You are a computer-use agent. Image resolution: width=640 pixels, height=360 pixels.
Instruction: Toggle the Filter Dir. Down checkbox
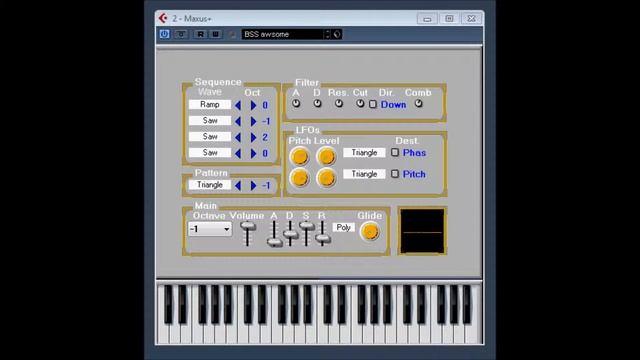tap(373, 104)
